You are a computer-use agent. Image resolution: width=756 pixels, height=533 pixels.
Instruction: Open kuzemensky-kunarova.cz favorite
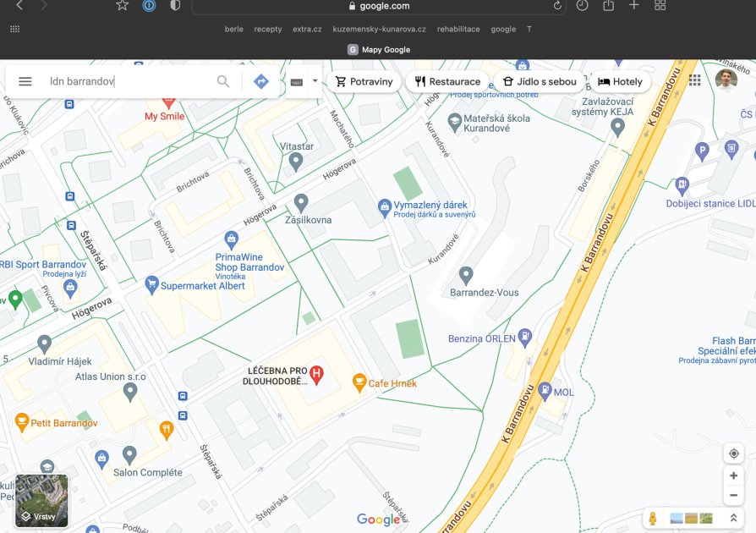(380, 29)
